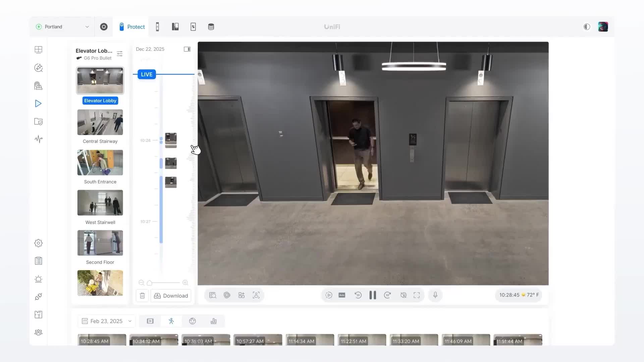Toggle the dark mode theme icon

click(x=587, y=27)
